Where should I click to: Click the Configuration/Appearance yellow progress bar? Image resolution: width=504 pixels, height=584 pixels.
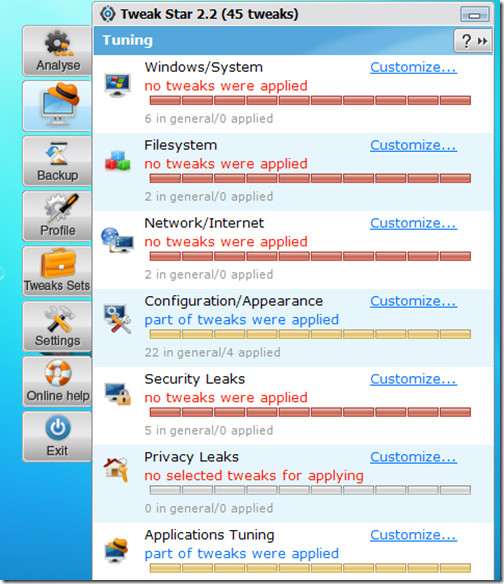point(310,334)
